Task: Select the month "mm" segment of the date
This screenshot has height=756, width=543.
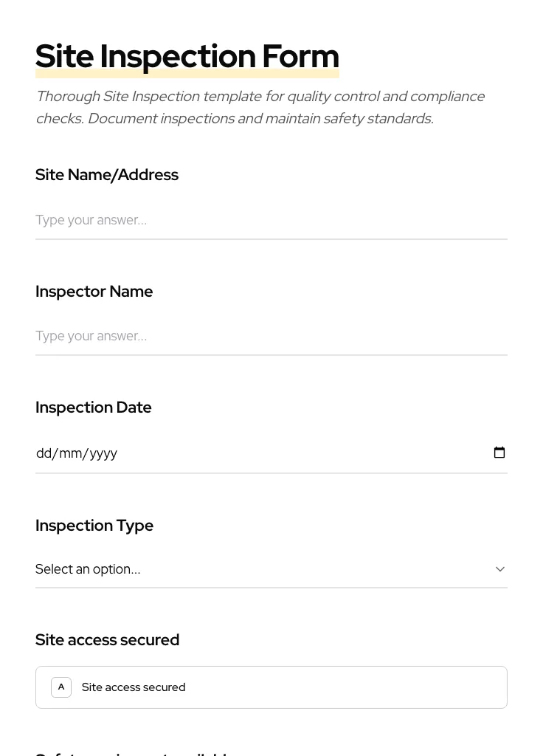Action: point(71,453)
